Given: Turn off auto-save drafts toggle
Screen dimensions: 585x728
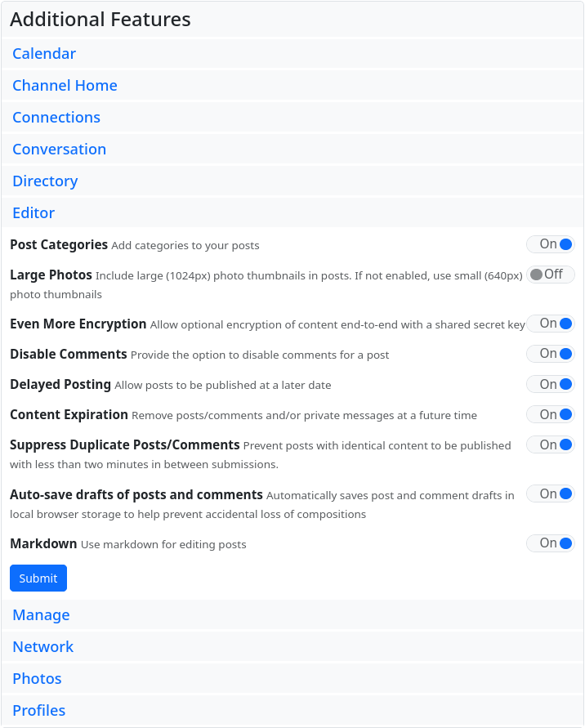Looking at the screenshot, I should pyautogui.click(x=550, y=494).
